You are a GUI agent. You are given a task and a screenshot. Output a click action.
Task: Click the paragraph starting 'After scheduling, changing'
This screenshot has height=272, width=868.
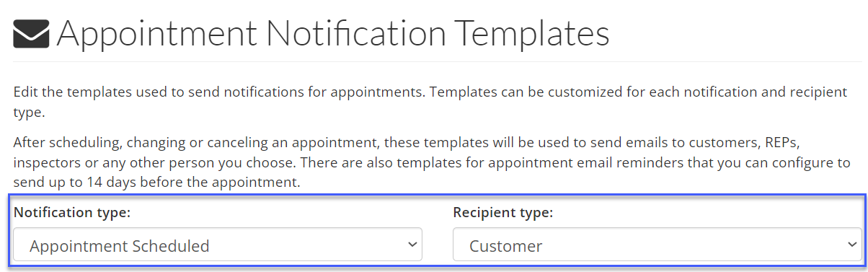point(432,162)
